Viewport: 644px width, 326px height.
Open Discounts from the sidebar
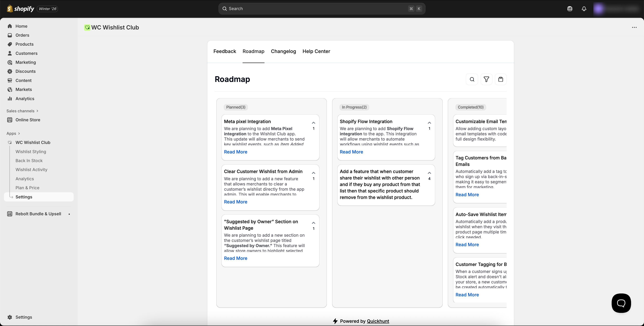click(26, 71)
